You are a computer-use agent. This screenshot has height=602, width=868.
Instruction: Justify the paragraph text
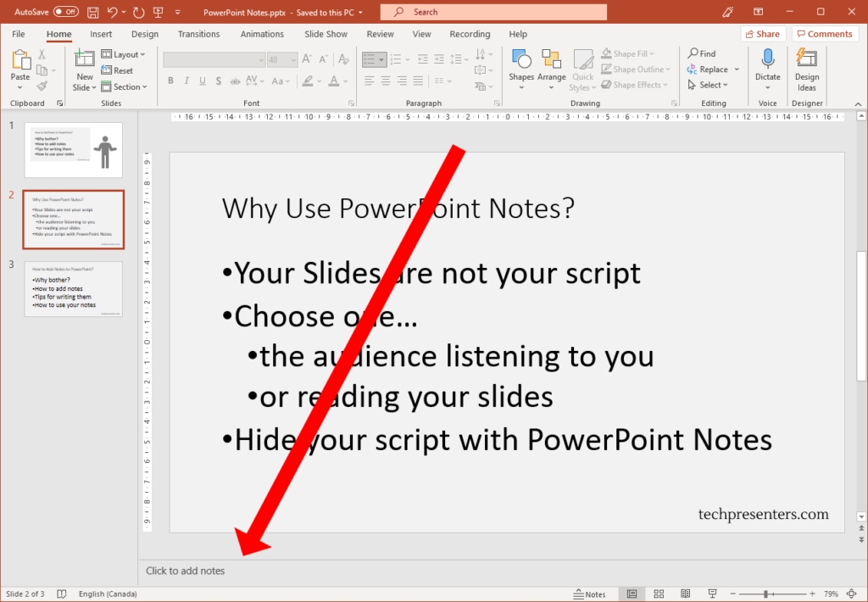tap(418, 81)
